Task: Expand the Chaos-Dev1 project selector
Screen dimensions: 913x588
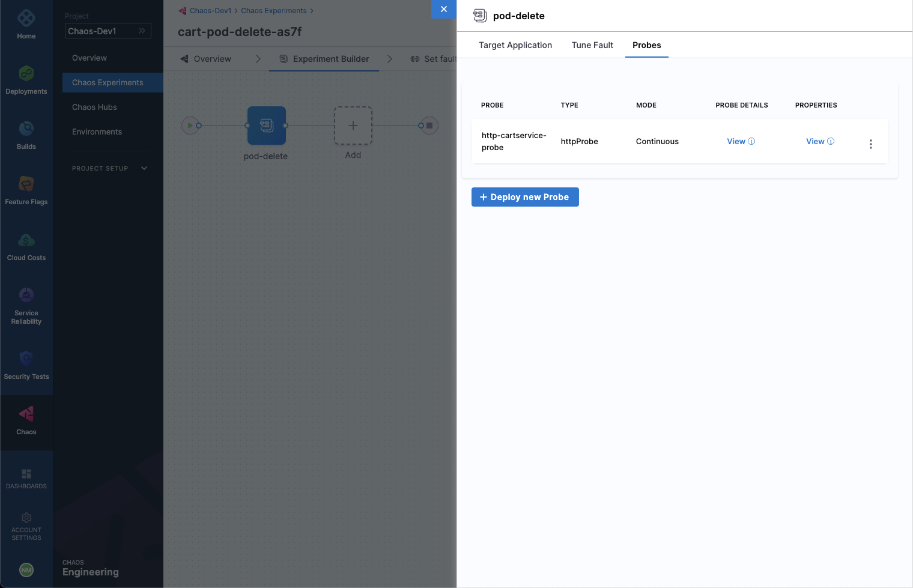Action: (x=108, y=31)
